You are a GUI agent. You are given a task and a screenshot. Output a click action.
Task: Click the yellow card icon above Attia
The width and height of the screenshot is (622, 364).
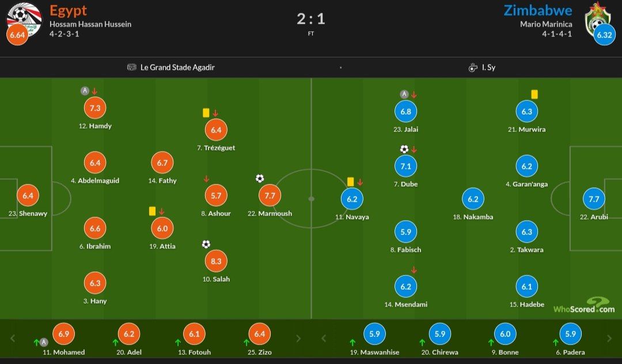(x=152, y=211)
